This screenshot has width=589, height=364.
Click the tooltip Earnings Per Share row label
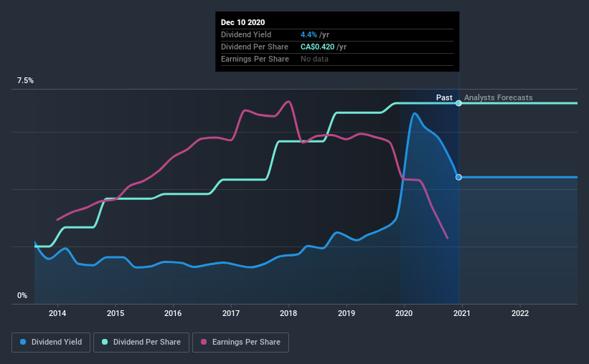click(255, 59)
